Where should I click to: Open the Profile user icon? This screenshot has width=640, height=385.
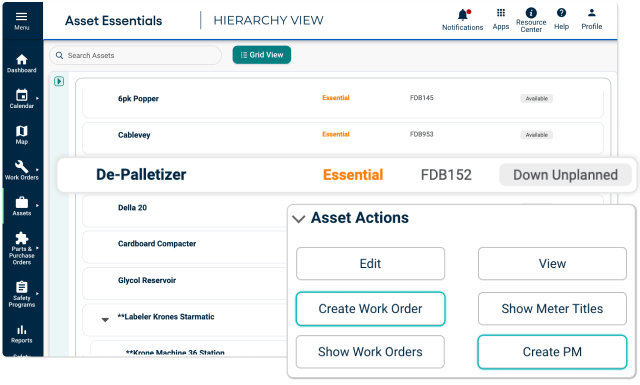(591, 13)
